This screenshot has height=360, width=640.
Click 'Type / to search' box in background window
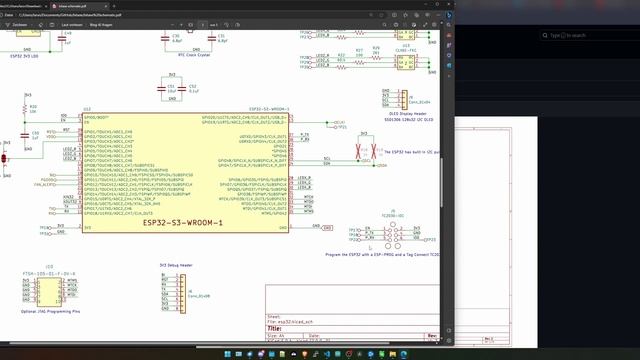[x=590, y=36]
